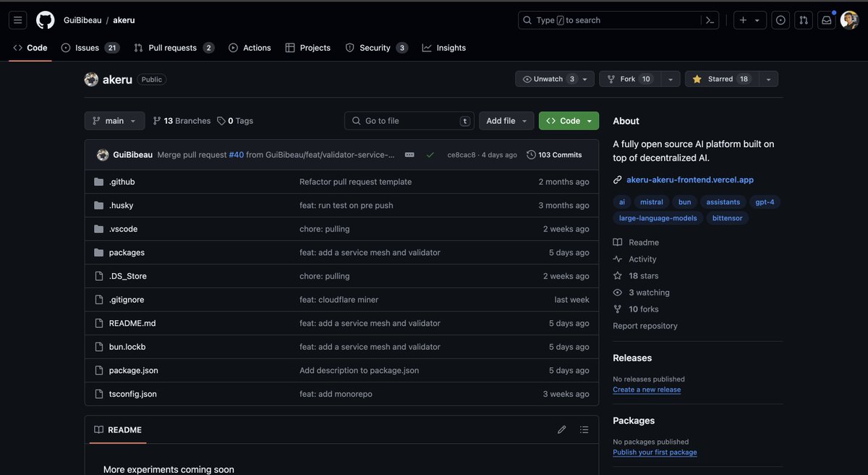
Task: Switch to the Actions tab
Action: 250,48
